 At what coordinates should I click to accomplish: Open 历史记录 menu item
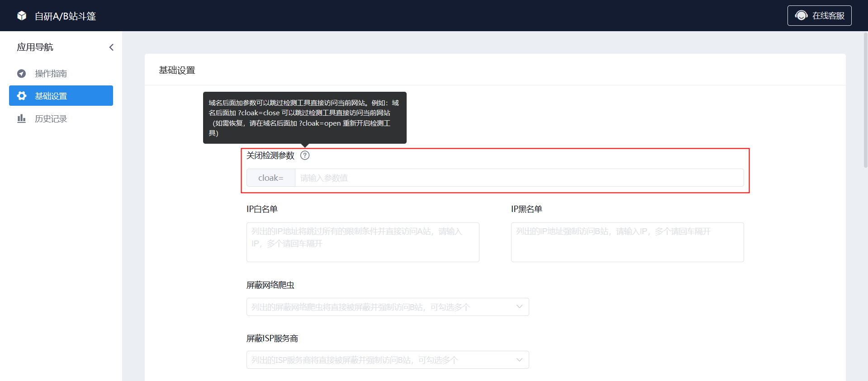coord(61,118)
